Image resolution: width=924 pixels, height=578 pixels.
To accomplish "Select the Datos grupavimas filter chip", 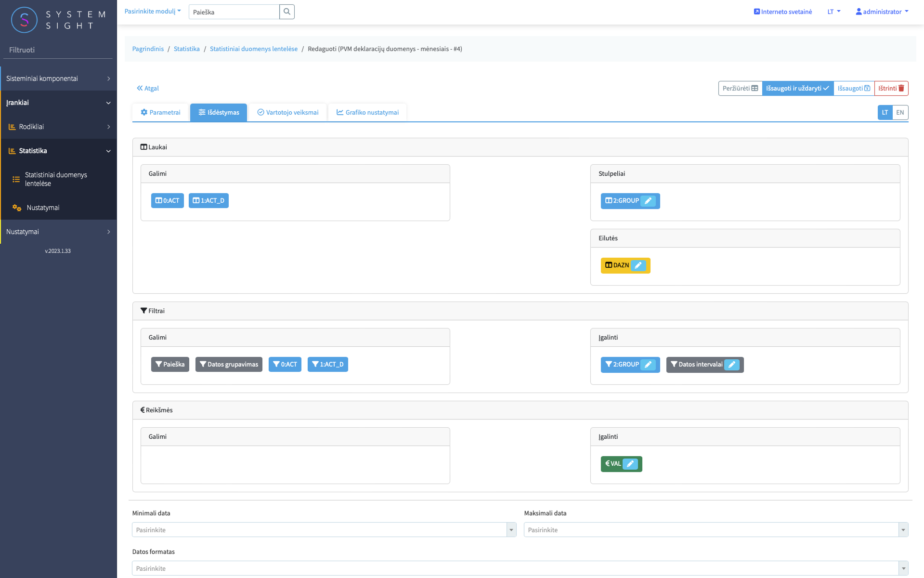I will (x=229, y=365).
